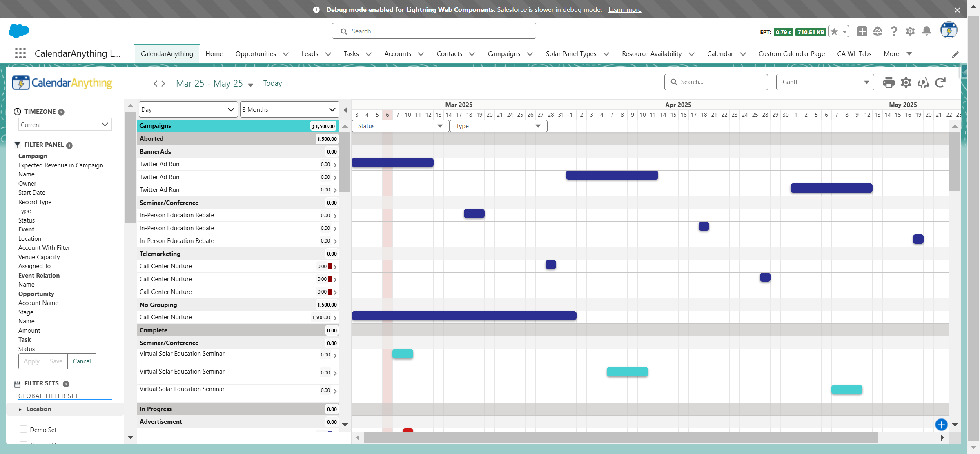Expand the Location filter set
This screenshot has height=454, width=980.
20,409
